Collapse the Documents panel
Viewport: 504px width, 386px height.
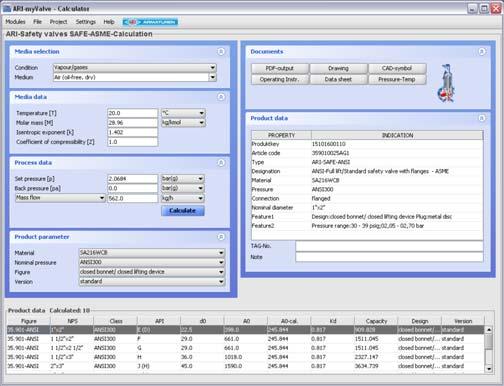[x=482, y=52]
